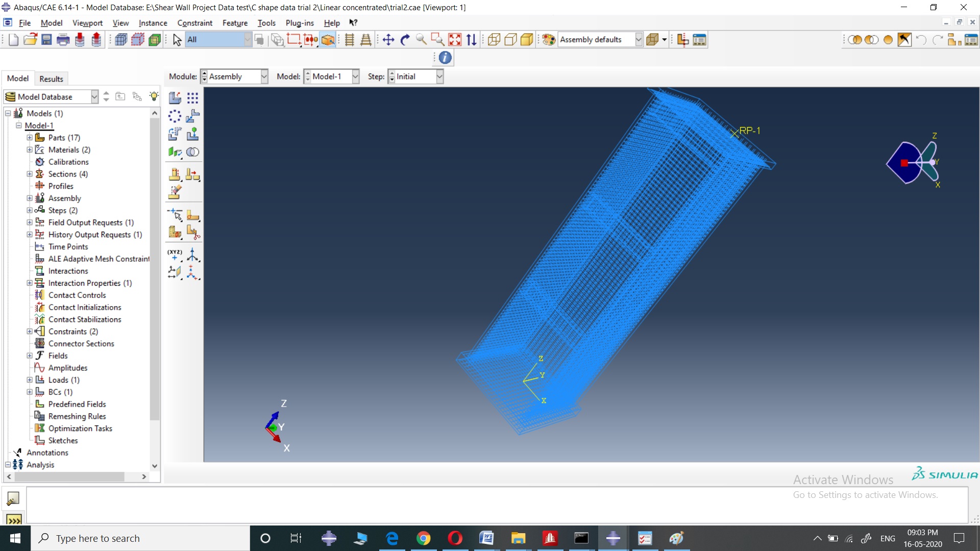Select Interactions in the model tree
The image size is (980, 551).
pos(68,271)
